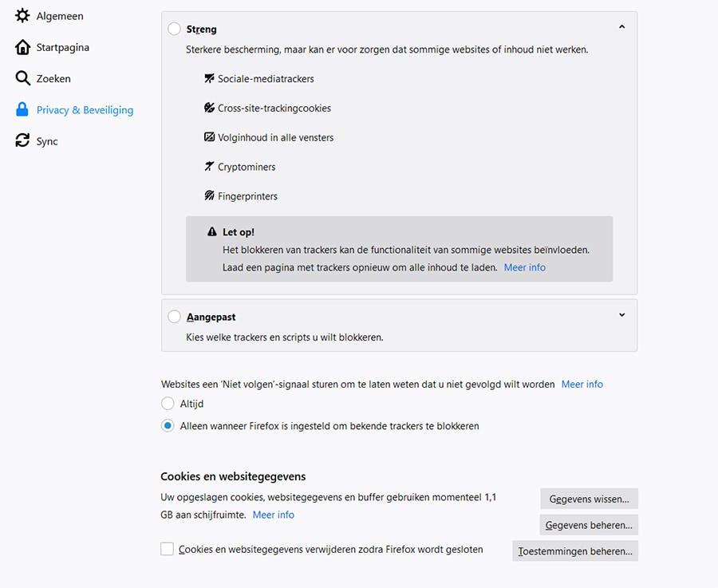Collapse the Streng section chevron

pyautogui.click(x=621, y=27)
